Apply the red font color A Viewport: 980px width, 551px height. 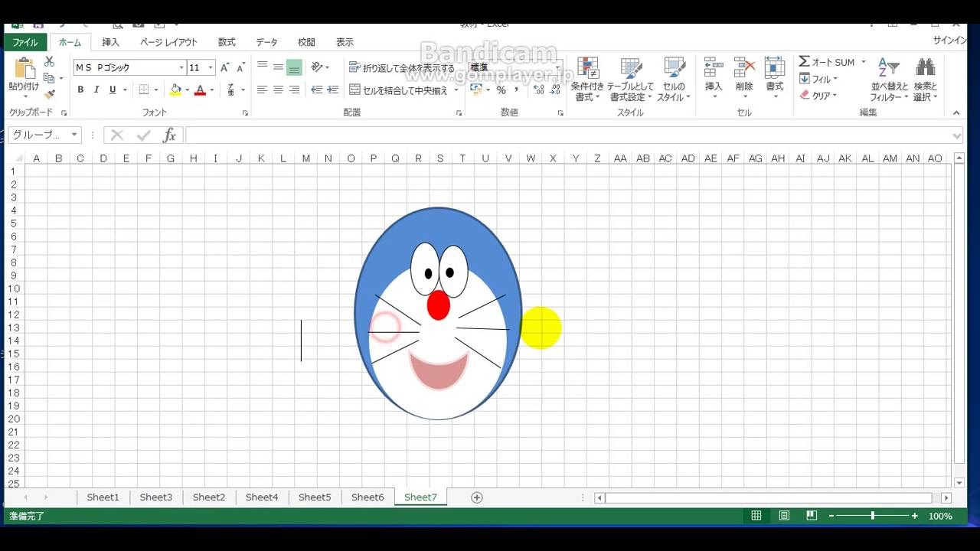click(200, 90)
